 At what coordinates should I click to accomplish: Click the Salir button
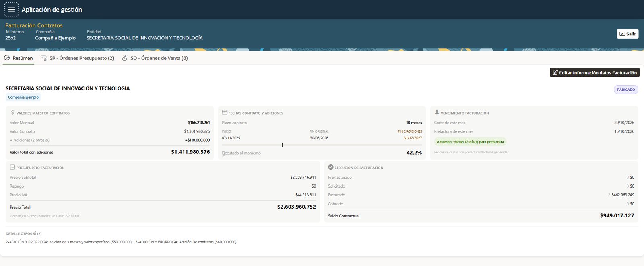coord(627,34)
